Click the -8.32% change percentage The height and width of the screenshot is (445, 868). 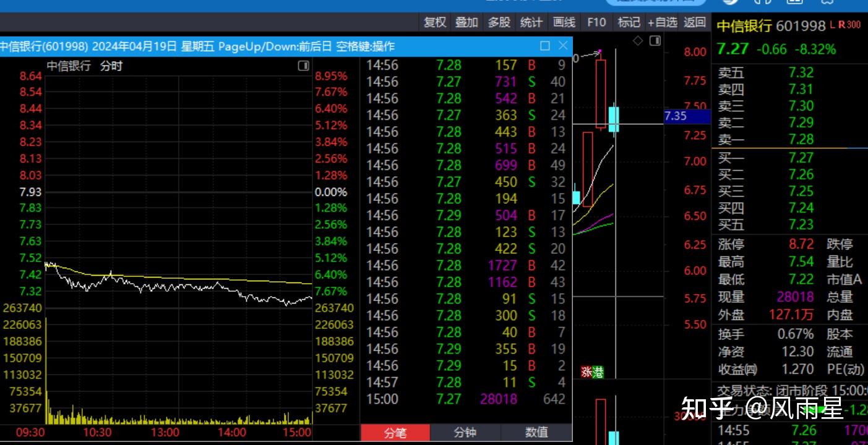click(815, 49)
